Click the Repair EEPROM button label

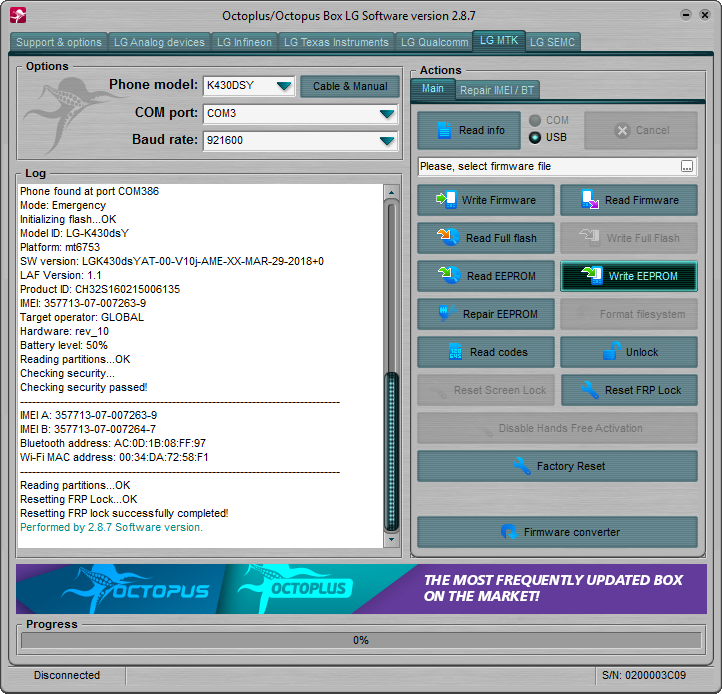coord(500,314)
